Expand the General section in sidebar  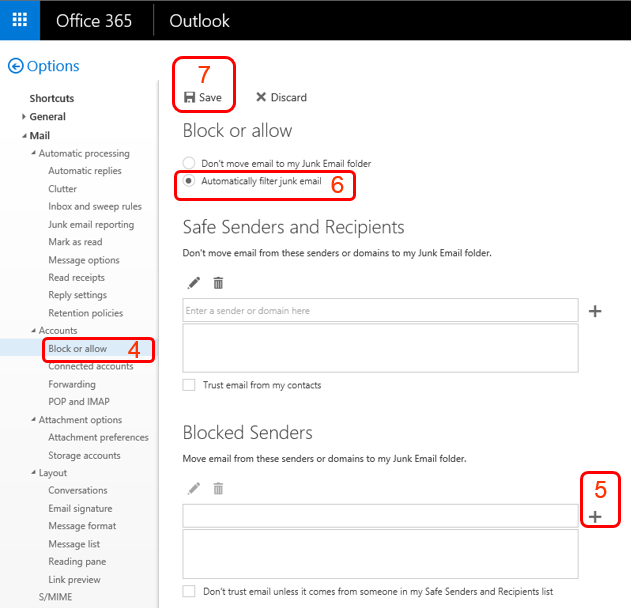click(24, 117)
